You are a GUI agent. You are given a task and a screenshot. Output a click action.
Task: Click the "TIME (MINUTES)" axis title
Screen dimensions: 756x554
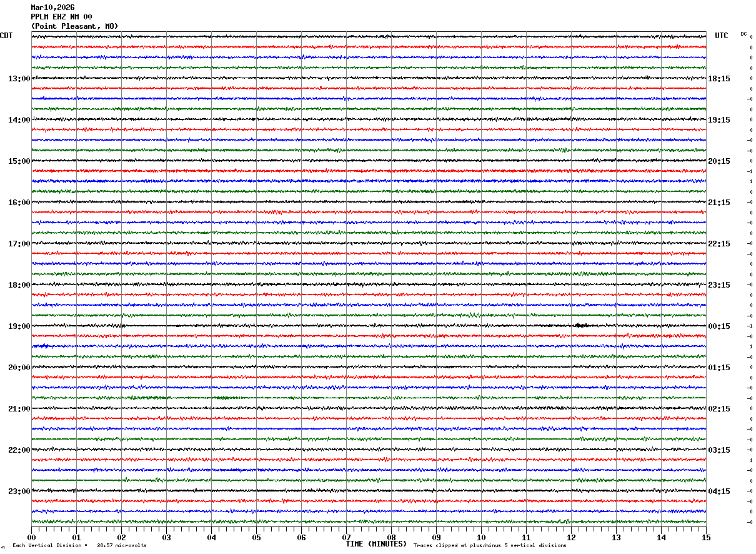click(x=376, y=544)
